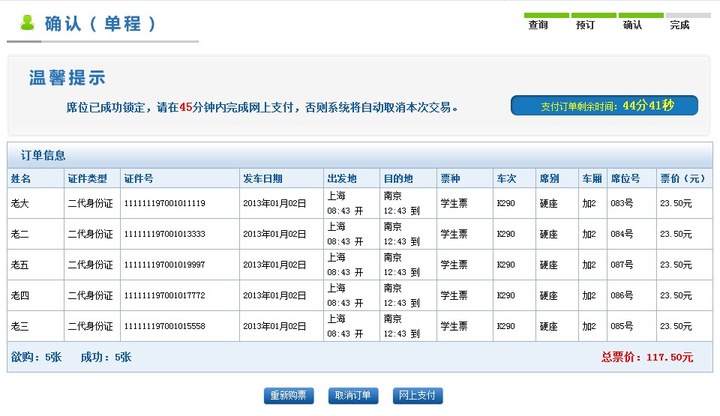Viewport: 720px width, 416px height.
Task: Click the 成功：5张 summary text
Action: [106, 357]
